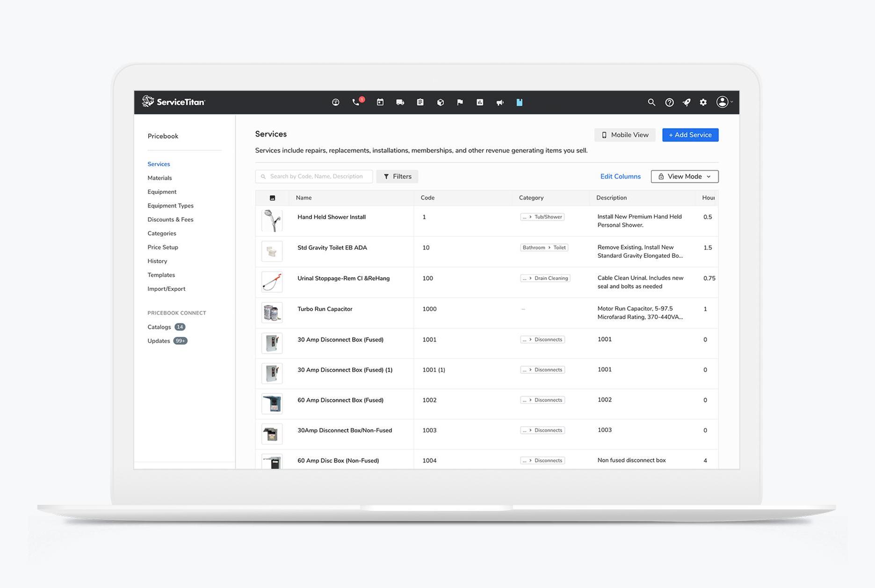Select the blue Pricebook book icon
Image resolution: width=875 pixels, height=588 pixels.
pyautogui.click(x=519, y=102)
